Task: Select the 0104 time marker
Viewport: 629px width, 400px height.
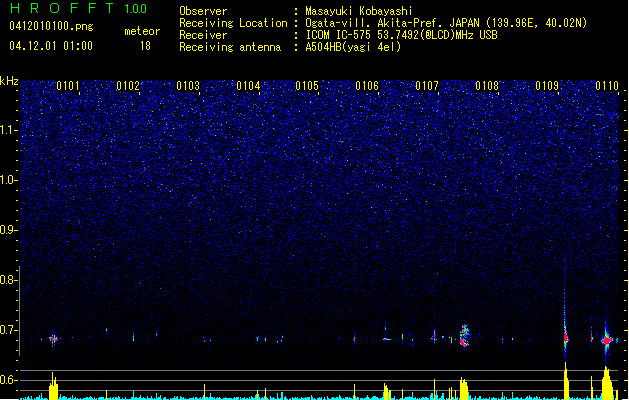Action: click(248, 86)
